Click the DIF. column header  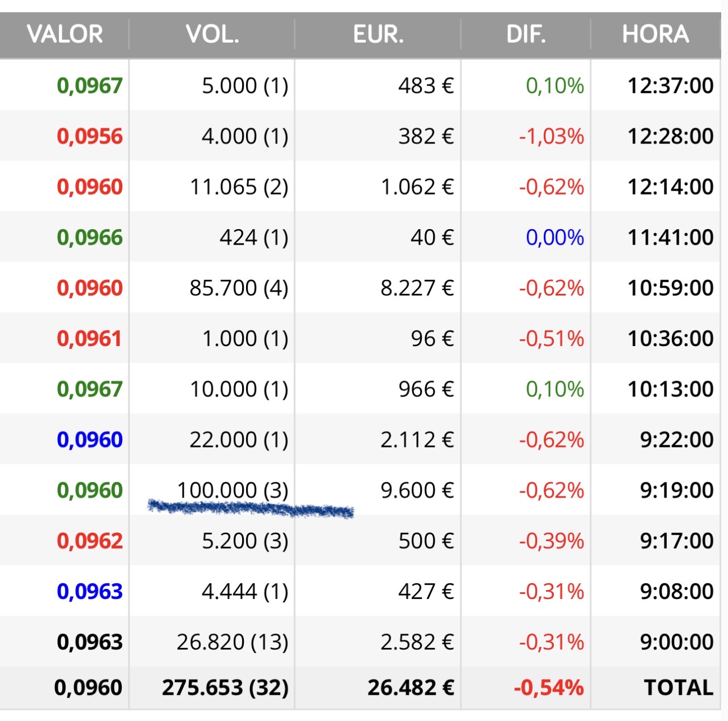click(526, 34)
